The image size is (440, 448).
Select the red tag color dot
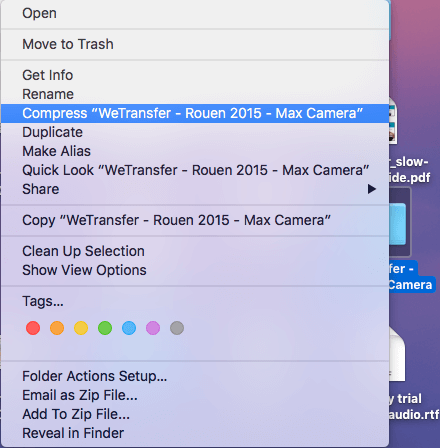[x=33, y=328]
